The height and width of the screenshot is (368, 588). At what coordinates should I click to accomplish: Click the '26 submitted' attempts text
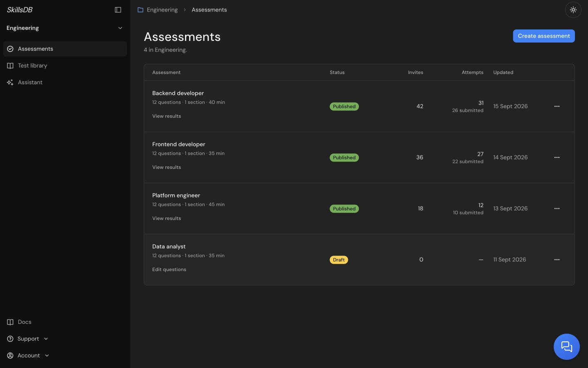468,110
